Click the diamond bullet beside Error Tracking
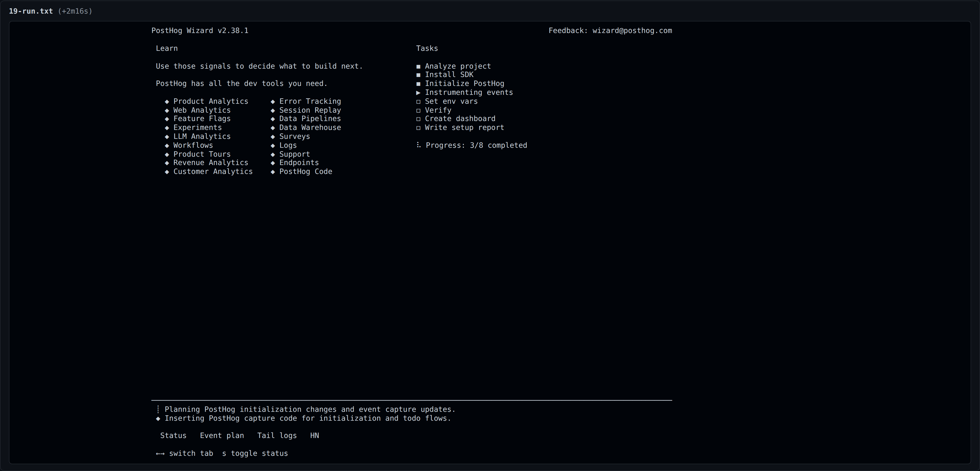980x471 pixels. coord(273,102)
